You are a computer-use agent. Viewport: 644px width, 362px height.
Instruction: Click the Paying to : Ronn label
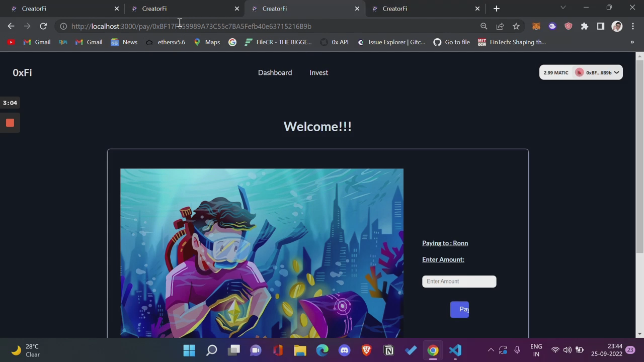[445, 243]
